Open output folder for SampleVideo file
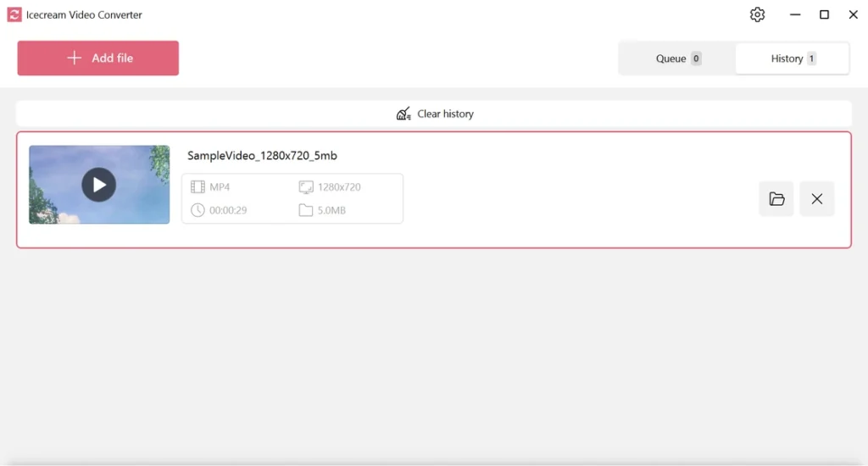Screen dimensions: 868x466 pos(776,199)
